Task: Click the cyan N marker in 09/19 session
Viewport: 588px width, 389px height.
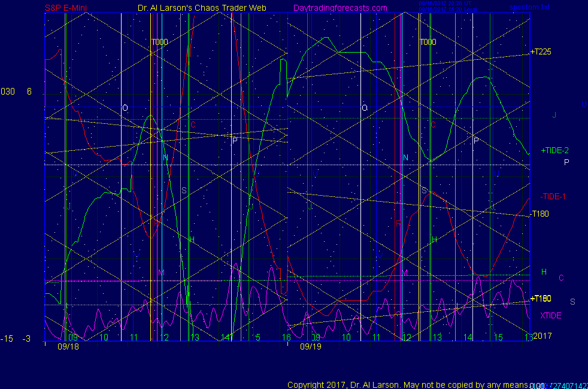Action: [x=405, y=158]
